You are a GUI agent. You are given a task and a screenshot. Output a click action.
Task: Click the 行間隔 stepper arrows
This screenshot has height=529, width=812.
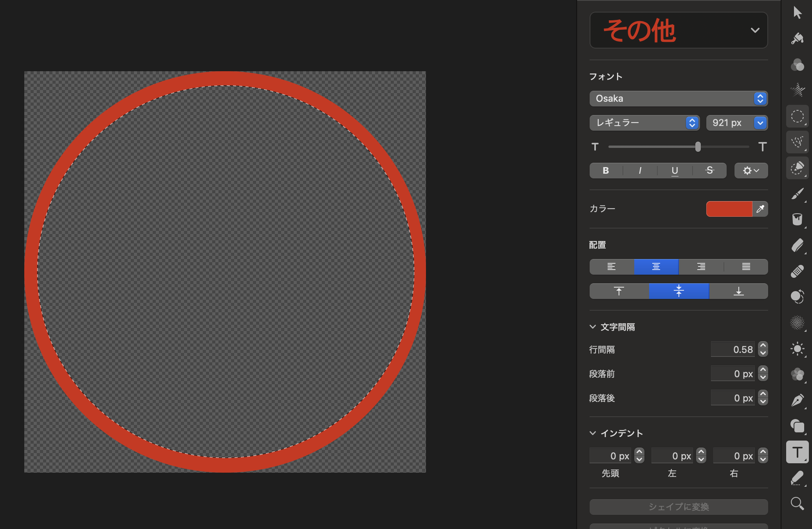click(x=763, y=349)
